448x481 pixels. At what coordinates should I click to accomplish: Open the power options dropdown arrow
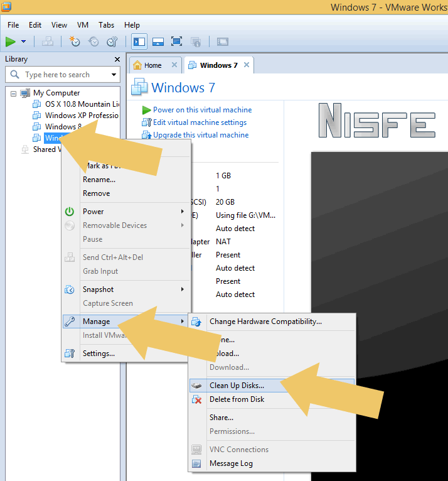point(24,41)
